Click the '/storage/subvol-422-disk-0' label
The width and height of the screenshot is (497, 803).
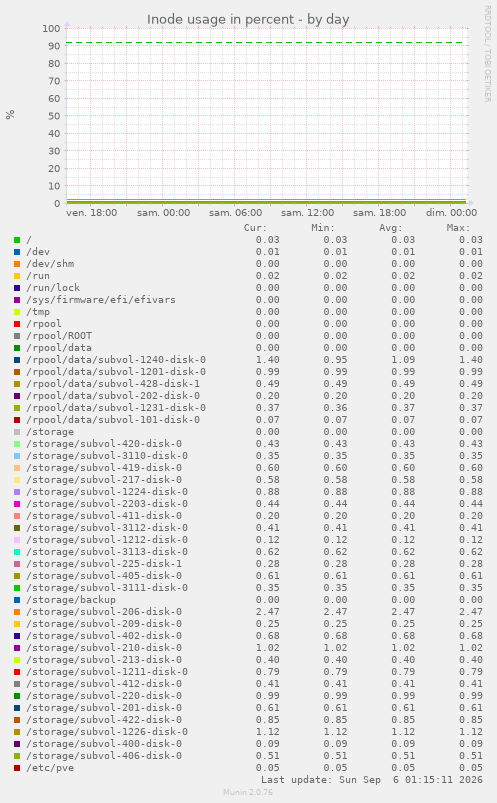pos(104,720)
